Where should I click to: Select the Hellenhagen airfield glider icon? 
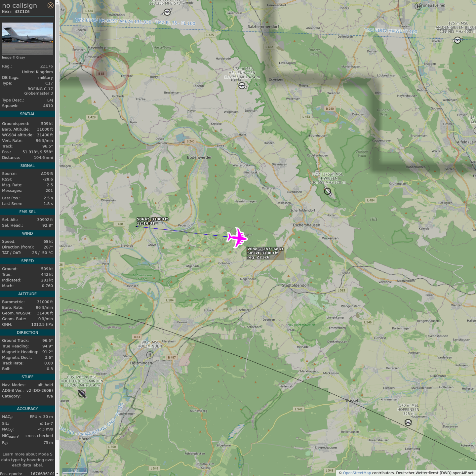point(242,86)
